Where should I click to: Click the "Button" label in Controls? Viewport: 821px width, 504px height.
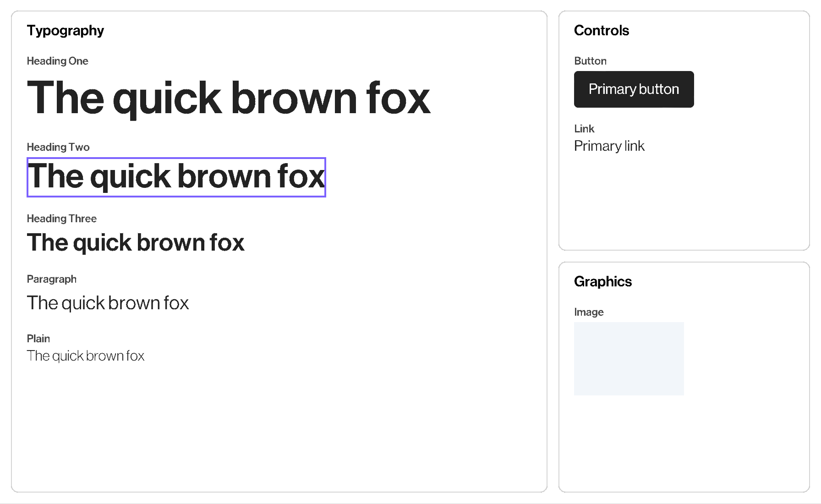590,61
